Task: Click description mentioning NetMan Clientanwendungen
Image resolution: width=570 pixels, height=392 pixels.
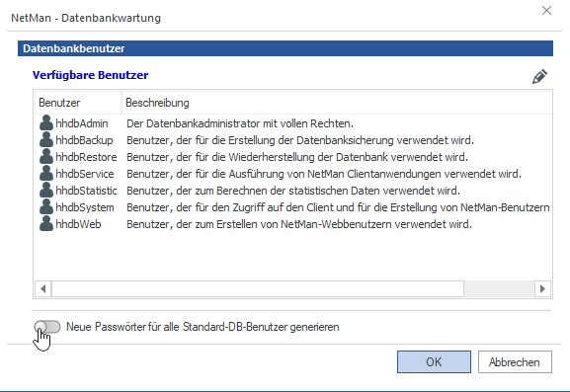Action: tap(324, 174)
